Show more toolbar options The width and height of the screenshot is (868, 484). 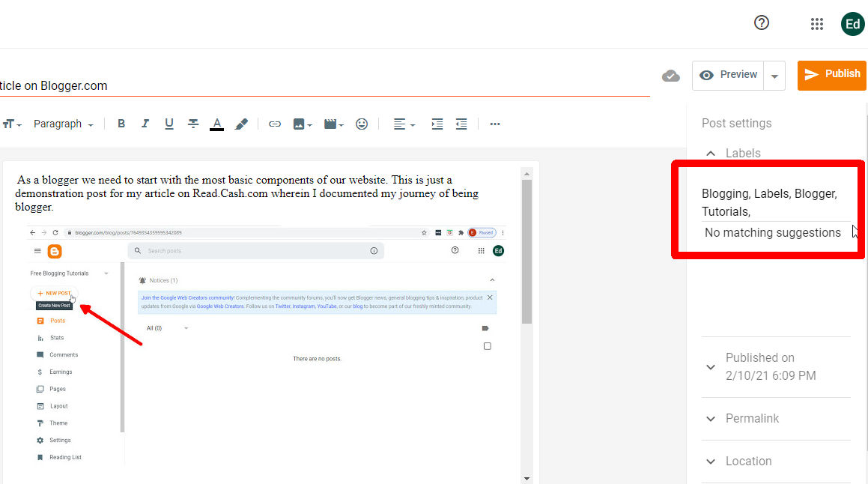point(495,124)
